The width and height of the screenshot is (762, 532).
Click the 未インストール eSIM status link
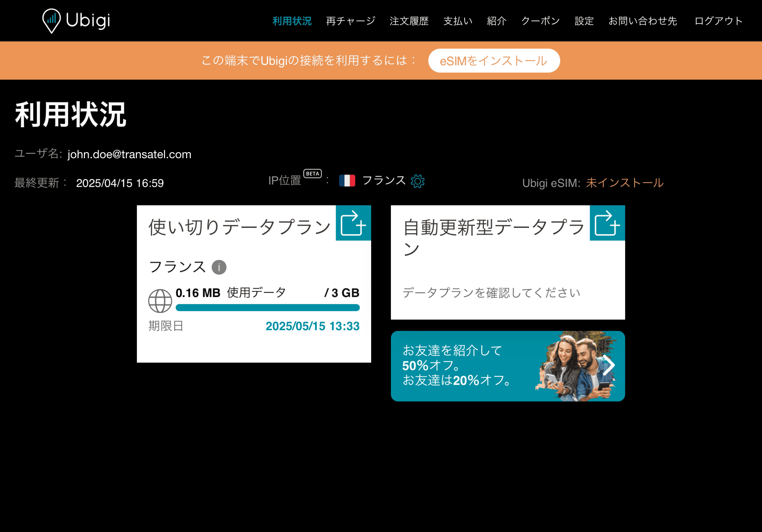pyautogui.click(x=624, y=183)
